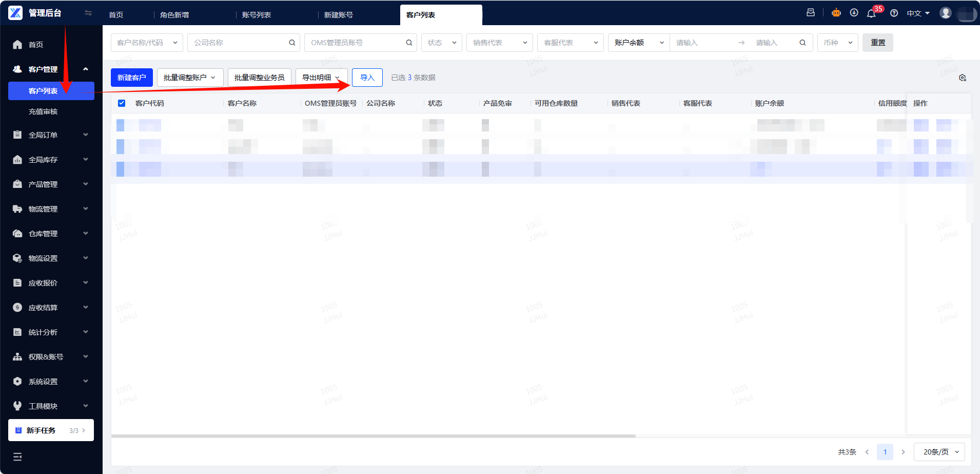Click the 客户代码 column header

click(150, 103)
